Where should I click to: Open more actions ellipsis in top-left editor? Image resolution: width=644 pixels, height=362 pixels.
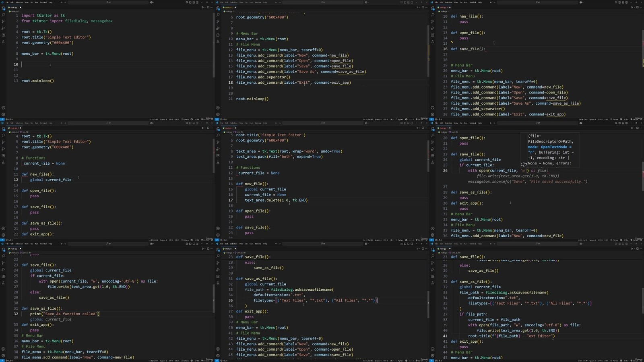(211, 7)
